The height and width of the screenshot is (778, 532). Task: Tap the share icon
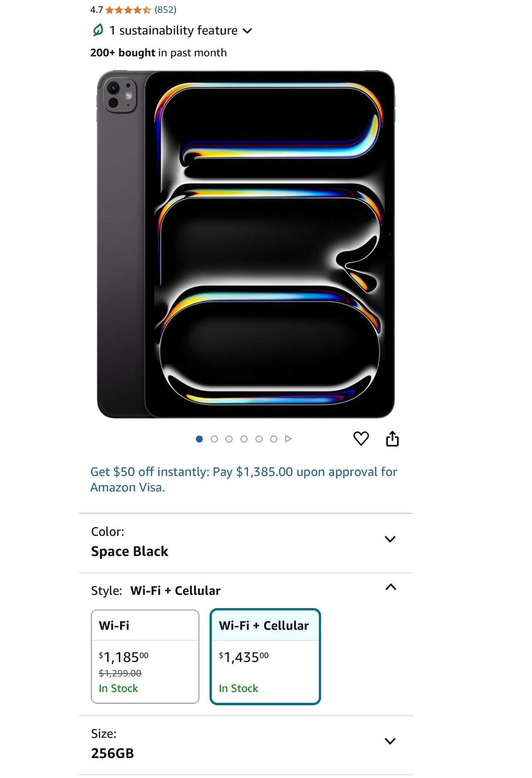(392, 439)
